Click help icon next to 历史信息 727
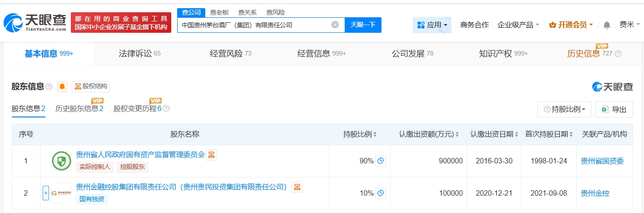Image resolution: width=644 pixels, height=213 pixels. (x=618, y=54)
